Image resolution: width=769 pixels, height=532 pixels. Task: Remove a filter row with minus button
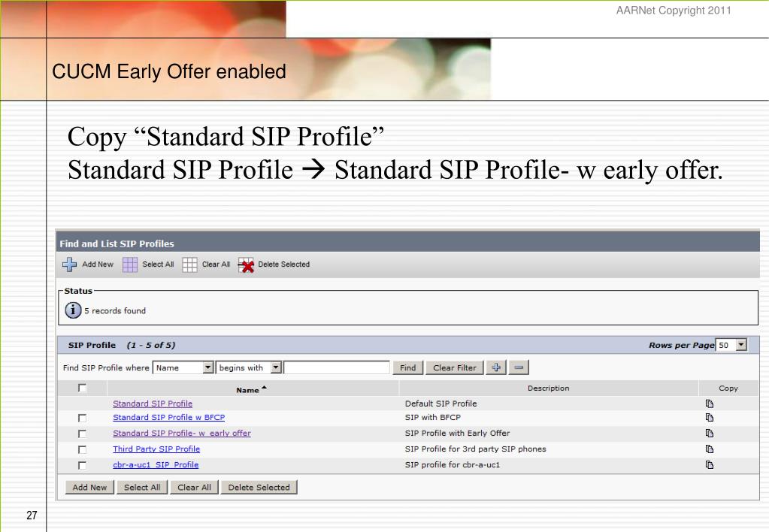(x=519, y=367)
